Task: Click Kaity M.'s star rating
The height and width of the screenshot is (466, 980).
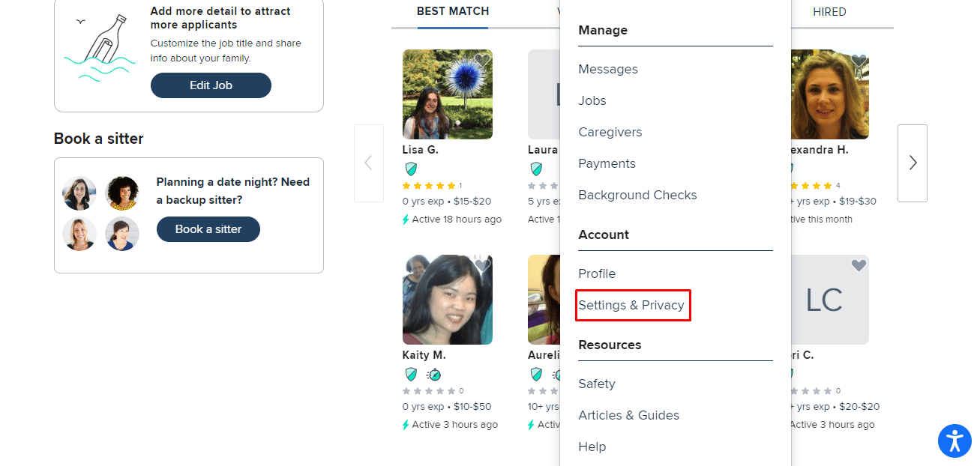Action: pyautogui.click(x=429, y=391)
